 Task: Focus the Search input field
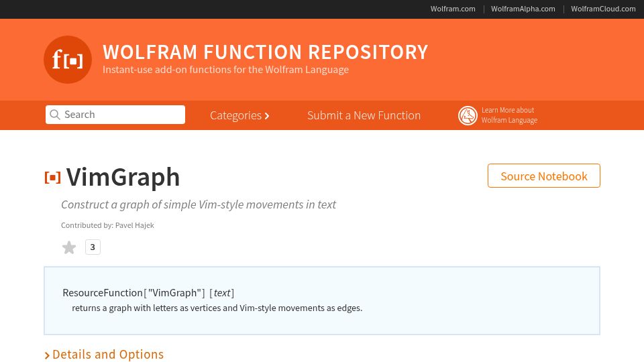pyautogui.click(x=115, y=115)
